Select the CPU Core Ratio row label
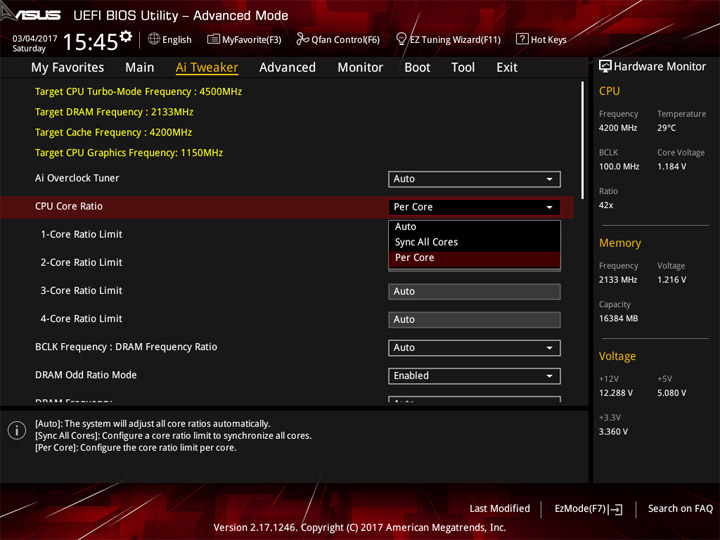This screenshot has height=540, width=720. pos(69,206)
